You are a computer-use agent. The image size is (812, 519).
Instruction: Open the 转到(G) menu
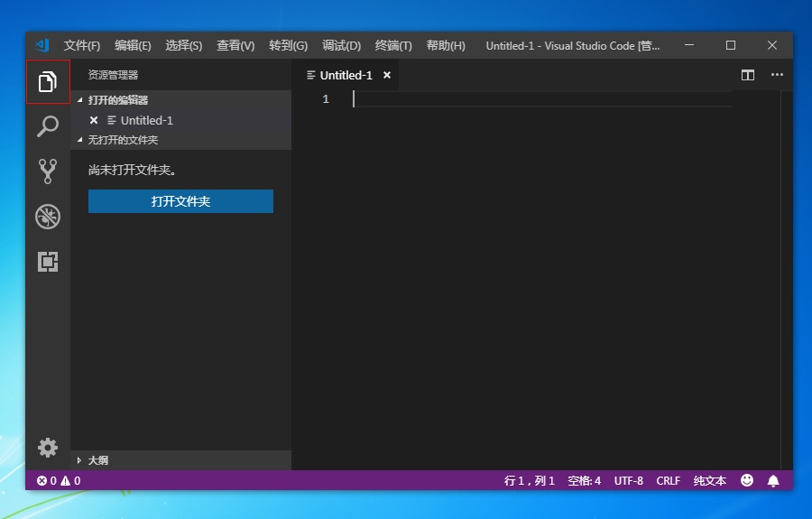289,45
